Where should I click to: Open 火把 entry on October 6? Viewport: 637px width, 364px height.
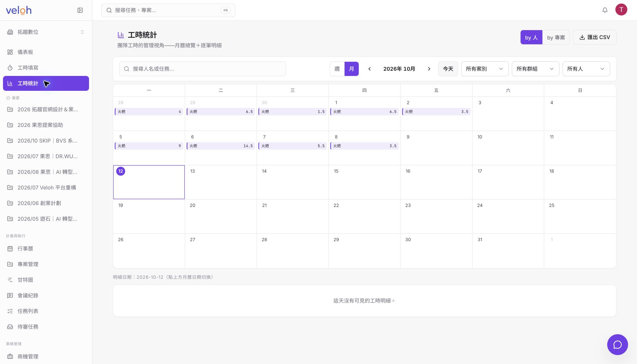point(221,146)
